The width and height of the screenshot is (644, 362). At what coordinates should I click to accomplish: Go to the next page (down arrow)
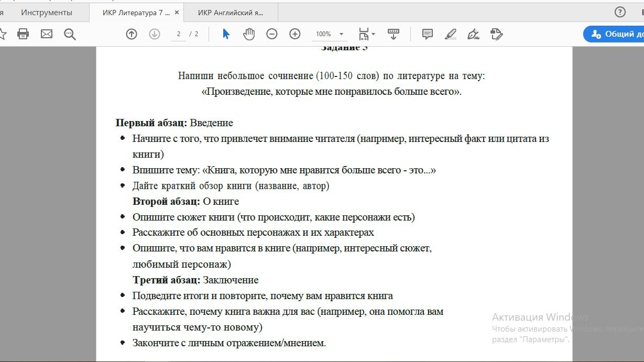coord(155,34)
